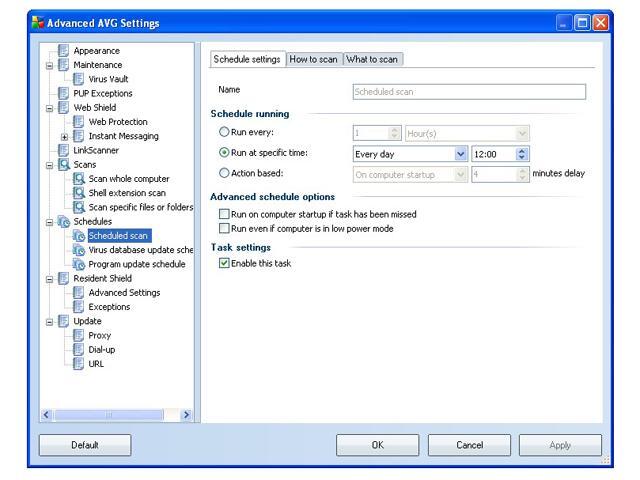Click the Dial-up page icon
This screenshot has height=480, width=640.
coord(78,350)
